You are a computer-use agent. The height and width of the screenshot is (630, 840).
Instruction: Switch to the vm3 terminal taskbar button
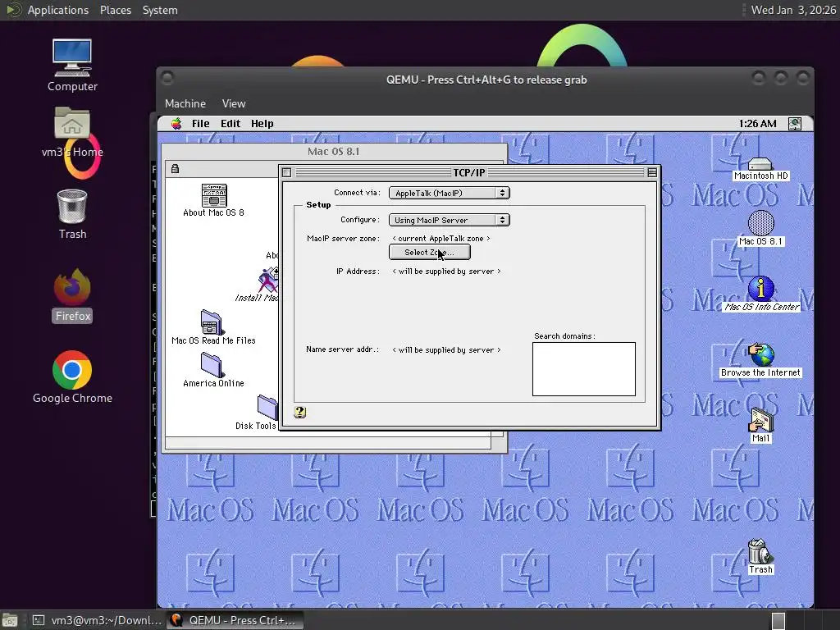pos(97,620)
